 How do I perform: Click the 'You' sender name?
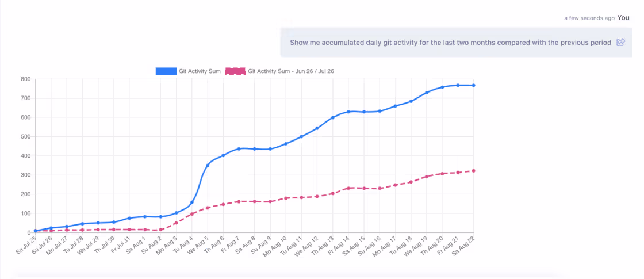(x=623, y=18)
